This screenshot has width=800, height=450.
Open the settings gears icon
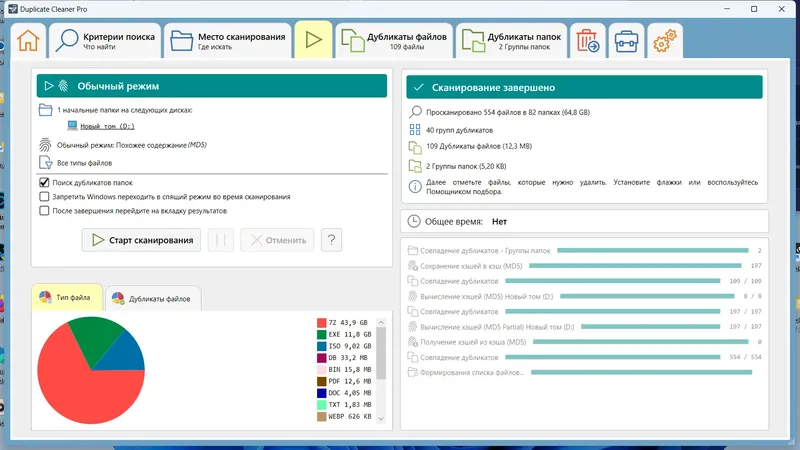tap(665, 41)
